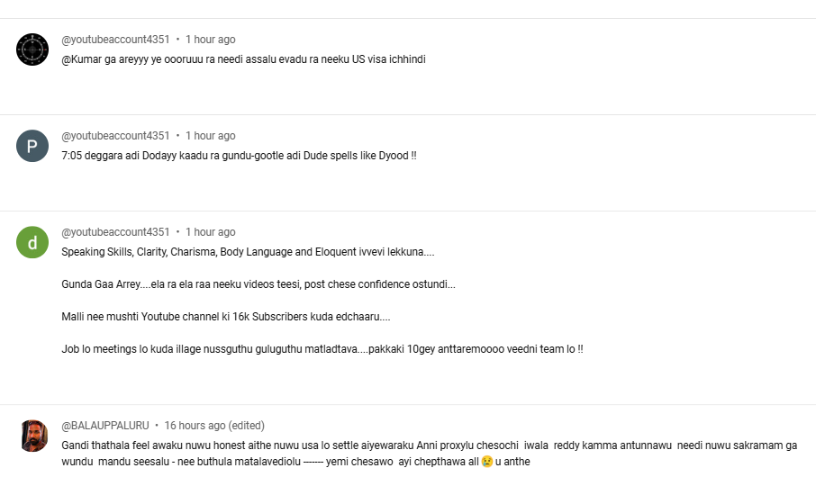The width and height of the screenshot is (816, 504).
Task: Click the green "d" profile avatar
Action: coord(32,242)
